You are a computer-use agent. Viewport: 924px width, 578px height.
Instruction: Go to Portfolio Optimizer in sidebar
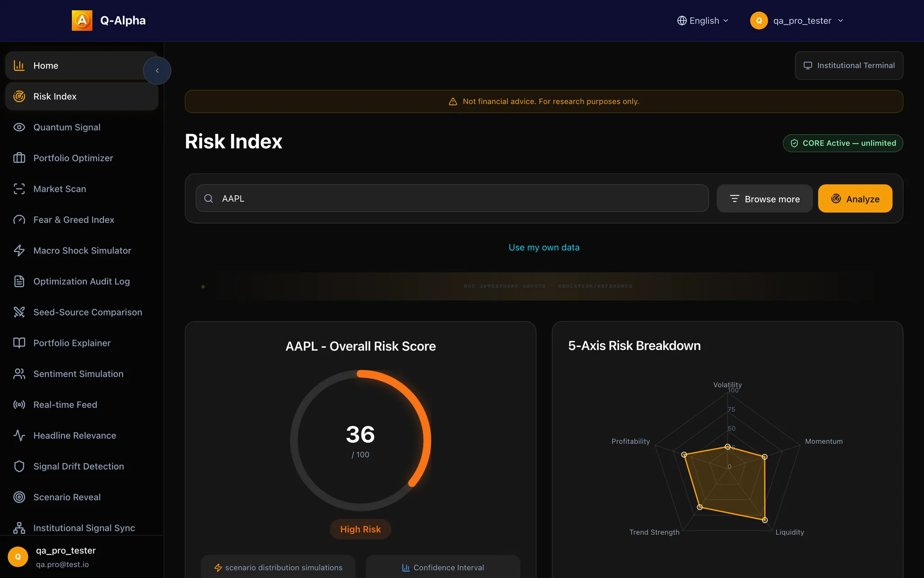click(x=82, y=158)
